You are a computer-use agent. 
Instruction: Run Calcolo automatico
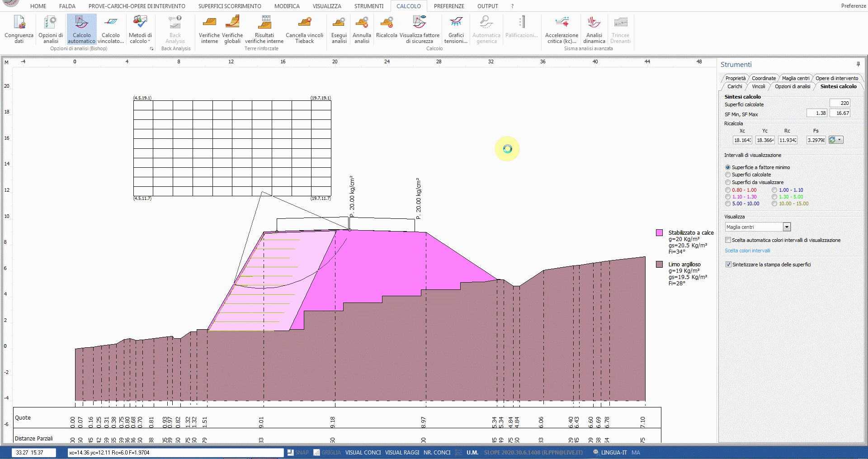(81, 29)
